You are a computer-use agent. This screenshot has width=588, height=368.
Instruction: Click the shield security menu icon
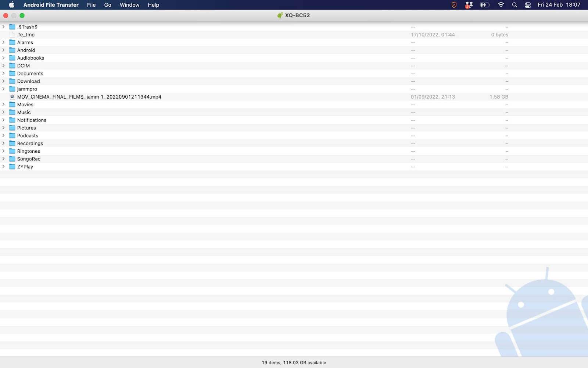(x=454, y=5)
